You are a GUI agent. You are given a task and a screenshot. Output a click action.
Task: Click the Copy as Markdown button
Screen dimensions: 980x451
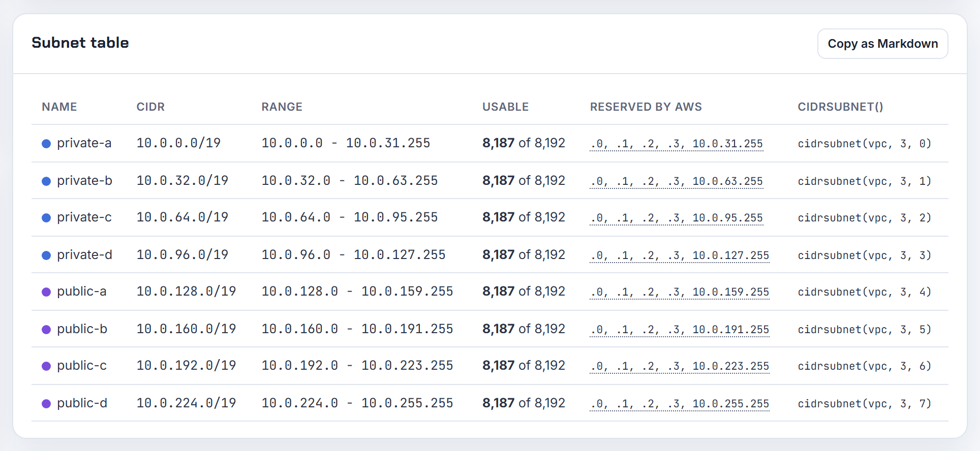point(882,44)
